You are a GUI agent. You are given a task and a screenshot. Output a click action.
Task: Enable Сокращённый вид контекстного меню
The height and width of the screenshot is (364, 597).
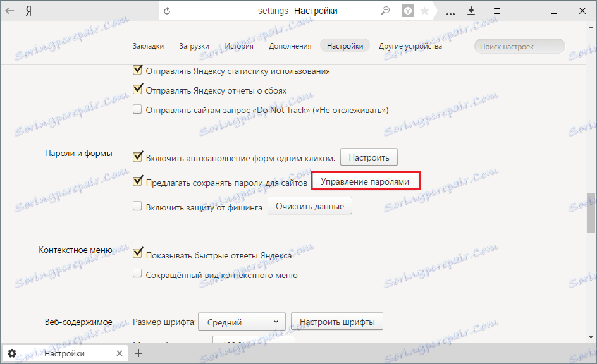137,274
